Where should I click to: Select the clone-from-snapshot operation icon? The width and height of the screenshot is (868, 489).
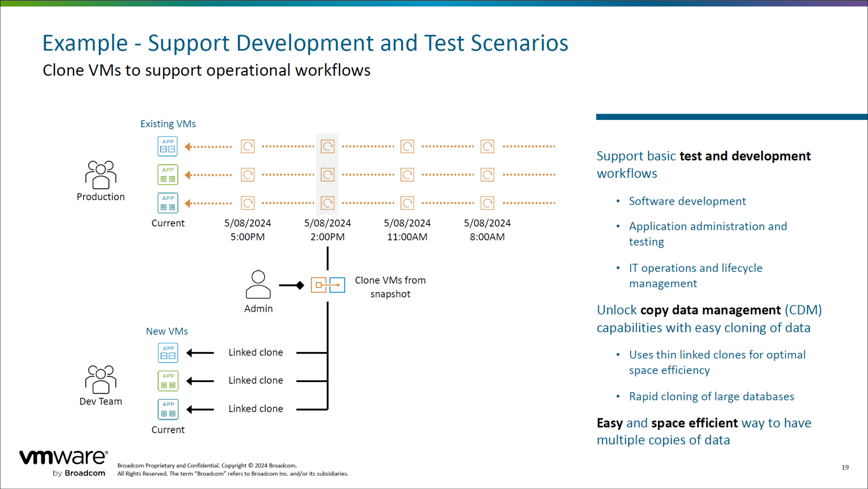point(328,285)
